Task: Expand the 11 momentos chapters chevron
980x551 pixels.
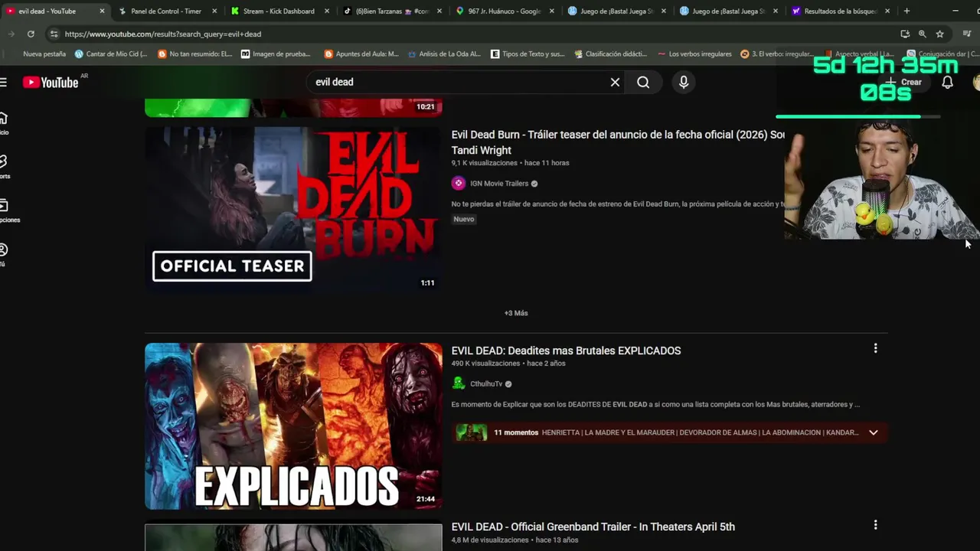Action: click(873, 432)
